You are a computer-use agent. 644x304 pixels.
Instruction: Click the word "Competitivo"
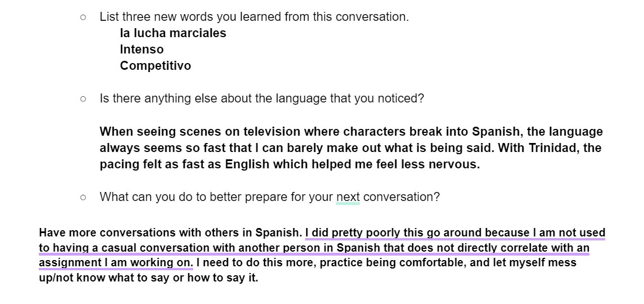[155, 66]
